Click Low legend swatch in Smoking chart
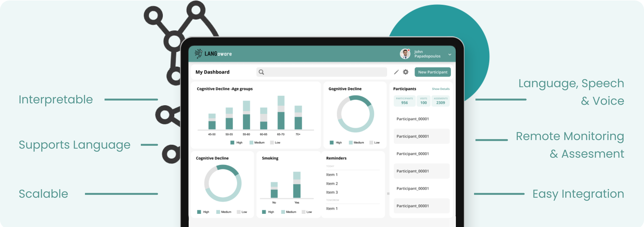Image resolution: width=644 pixels, height=227 pixels. (x=303, y=212)
